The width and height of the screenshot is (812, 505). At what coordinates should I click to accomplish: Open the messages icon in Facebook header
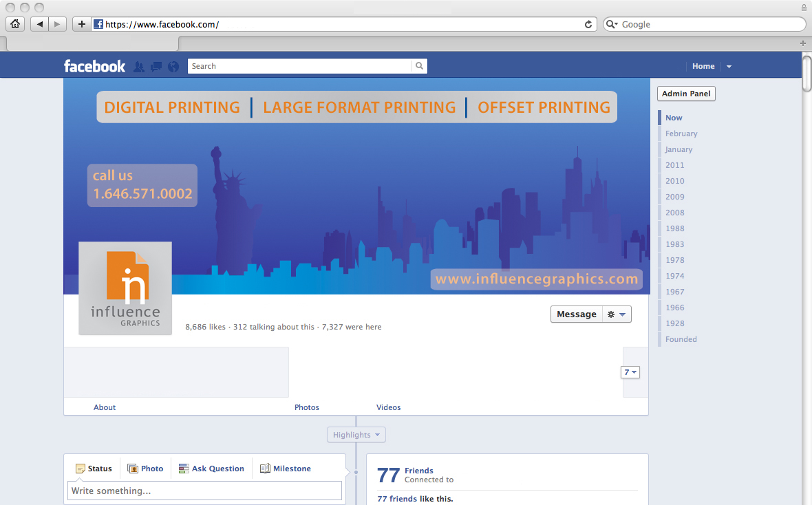point(156,66)
